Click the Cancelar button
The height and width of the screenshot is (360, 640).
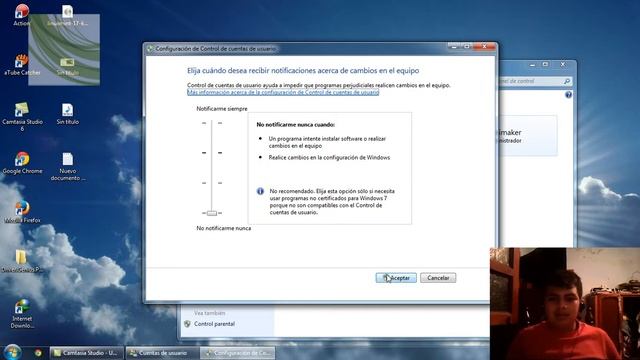pyautogui.click(x=438, y=278)
